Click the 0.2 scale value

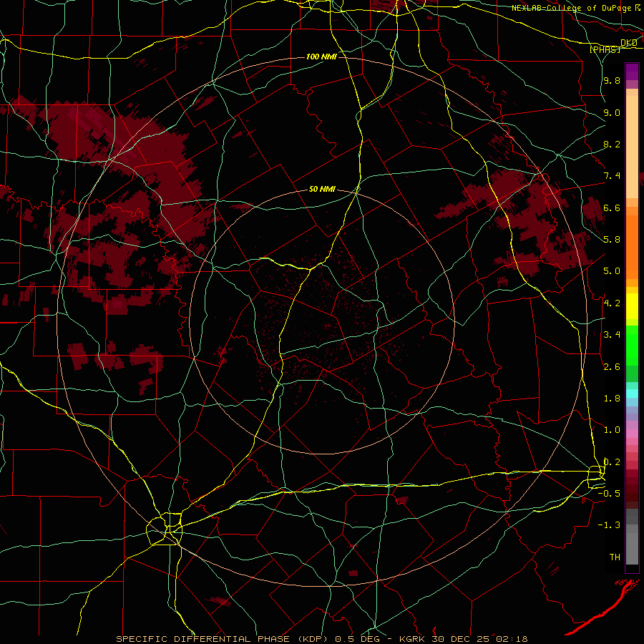tap(612, 462)
